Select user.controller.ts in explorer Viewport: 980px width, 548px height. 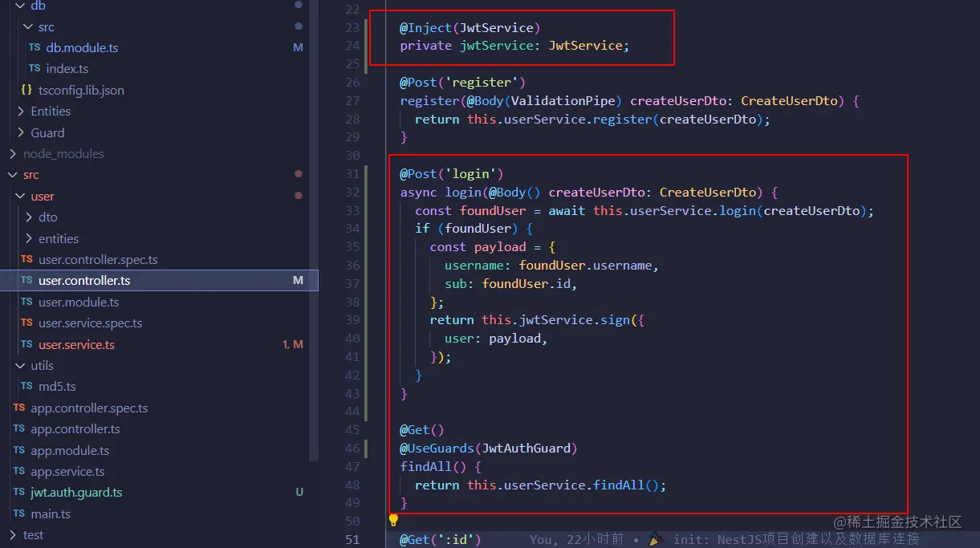coord(159,281)
